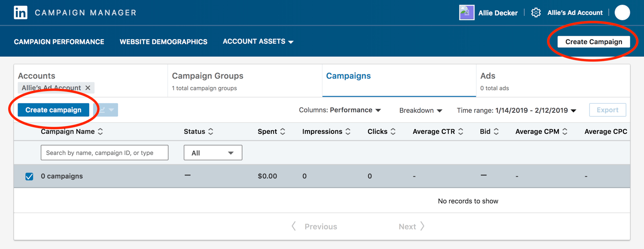The image size is (644, 249).
Task: Click the blue Create campaign button
Action: coord(53,110)
